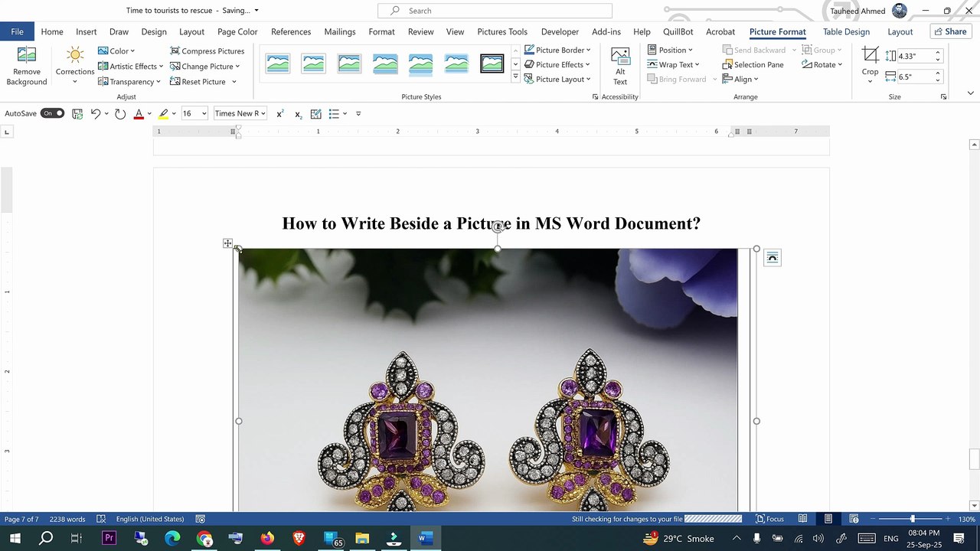Apply the yellow text highlight color
Image resolution: width=980 pixels, height=551 pixels.
pyautogui.click(x=163, y=113)
